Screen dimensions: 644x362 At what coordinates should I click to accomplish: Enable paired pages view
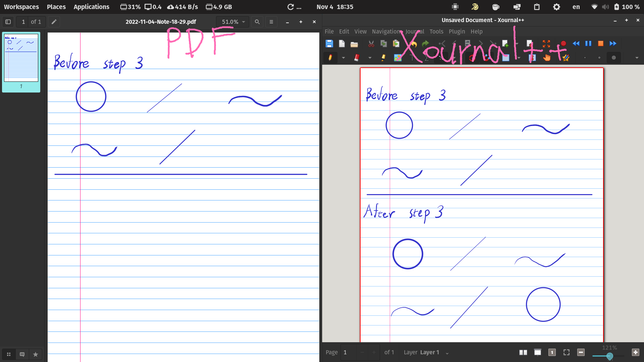click(523, 352)
